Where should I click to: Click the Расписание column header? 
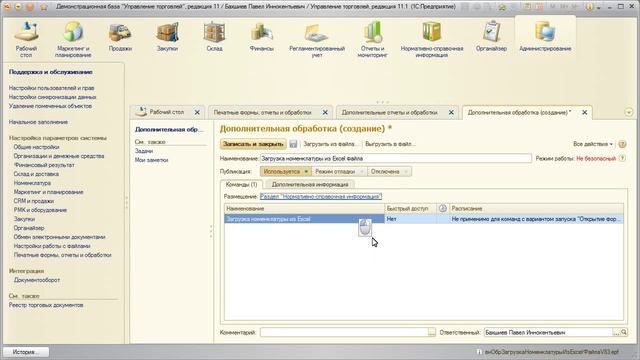(536, 209)
